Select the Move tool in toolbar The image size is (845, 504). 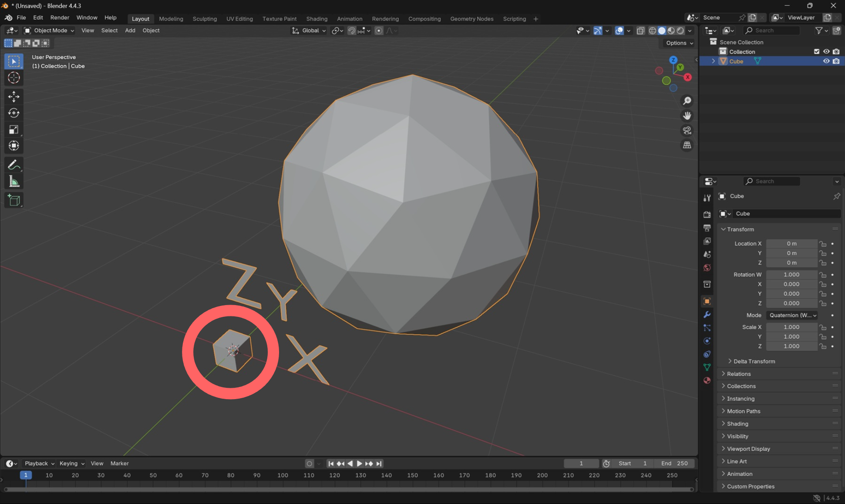click(14, 97)
